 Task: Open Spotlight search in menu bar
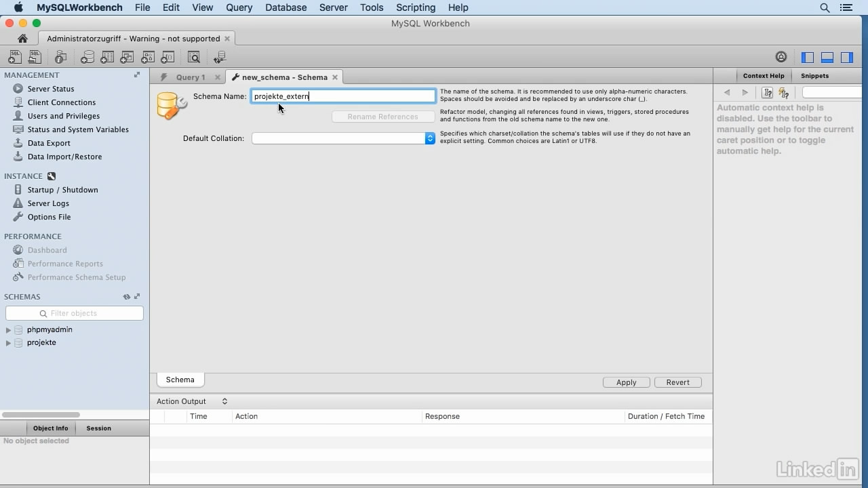[825, 7]
